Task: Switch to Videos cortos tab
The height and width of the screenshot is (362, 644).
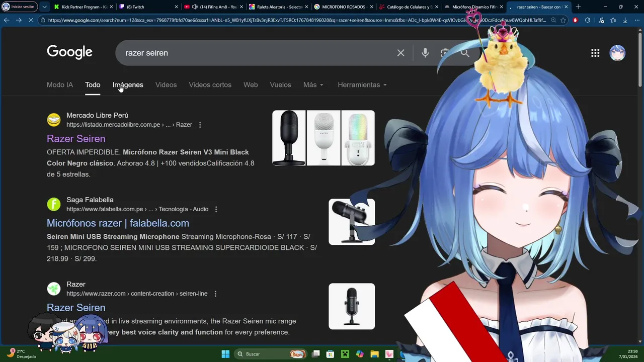Action: [210, 85]
